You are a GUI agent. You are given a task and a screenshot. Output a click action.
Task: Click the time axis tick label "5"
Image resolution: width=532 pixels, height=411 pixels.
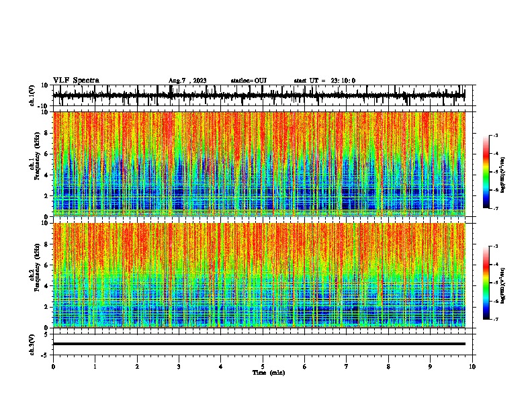[x=263, y=367]
